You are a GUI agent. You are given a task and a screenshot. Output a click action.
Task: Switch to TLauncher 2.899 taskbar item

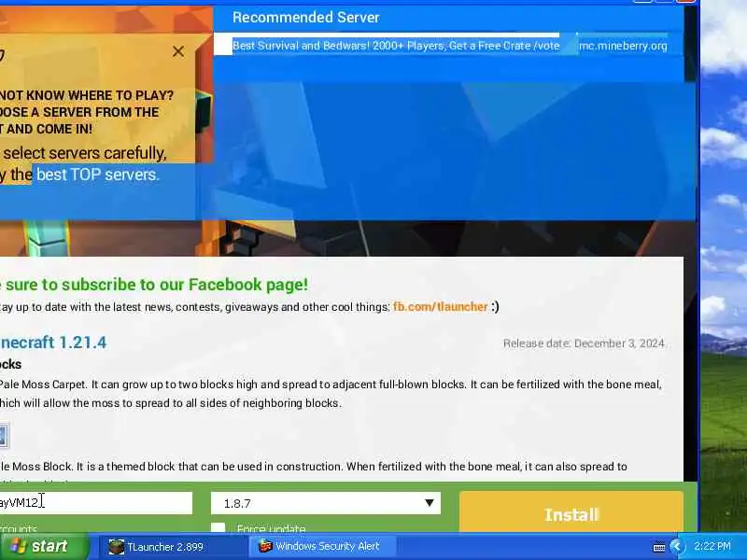pos(173,547)
